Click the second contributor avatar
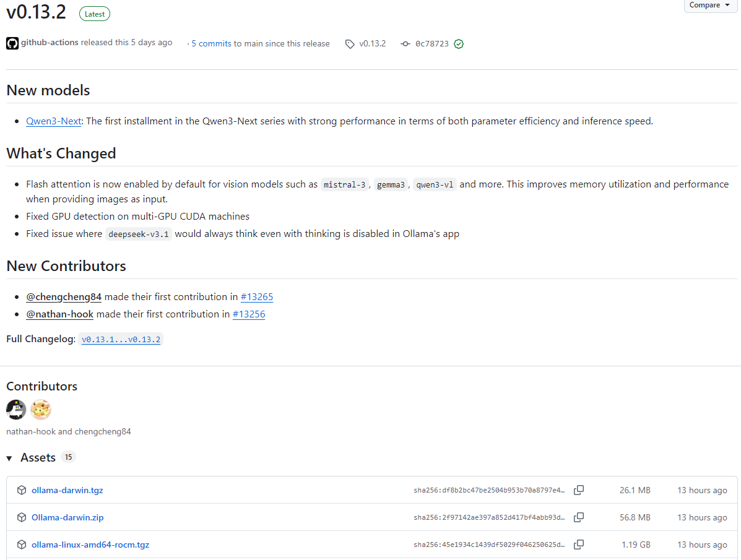Viewport: 741px width, 560px height. (41, 409)
